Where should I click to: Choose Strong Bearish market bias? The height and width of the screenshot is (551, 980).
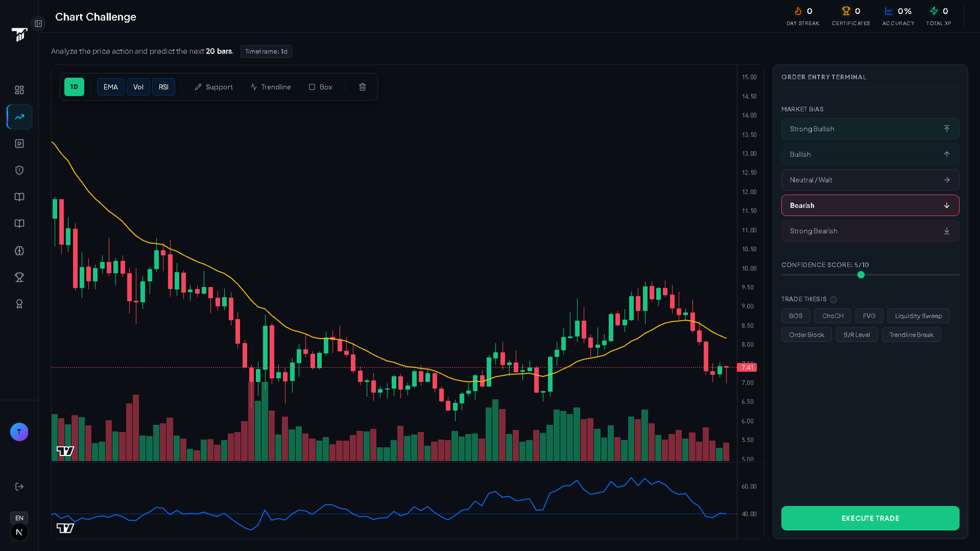pos(870,231)
